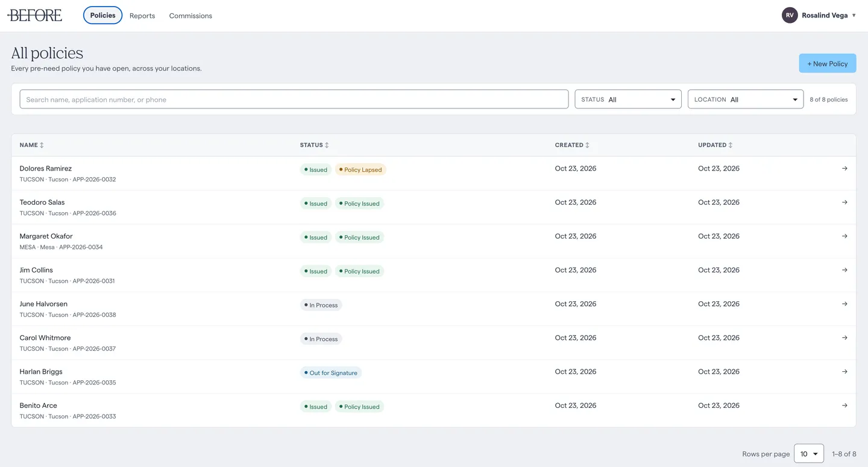Open the Rows per page selector

tap(809, 454)
